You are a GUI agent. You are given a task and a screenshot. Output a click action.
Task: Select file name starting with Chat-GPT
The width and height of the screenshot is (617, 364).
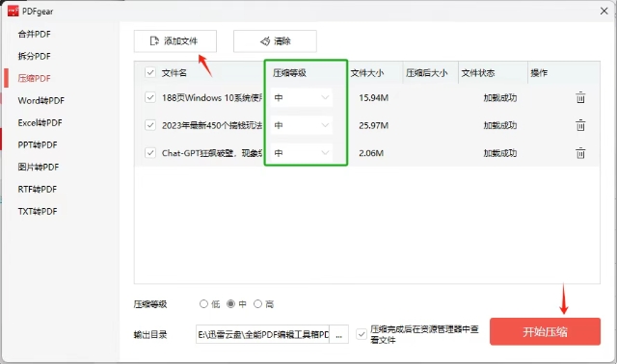coord(212,153)
